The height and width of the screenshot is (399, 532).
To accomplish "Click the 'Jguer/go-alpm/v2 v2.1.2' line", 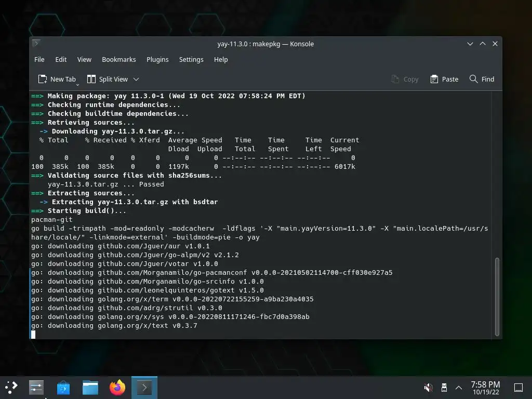I will click(135, 255).
